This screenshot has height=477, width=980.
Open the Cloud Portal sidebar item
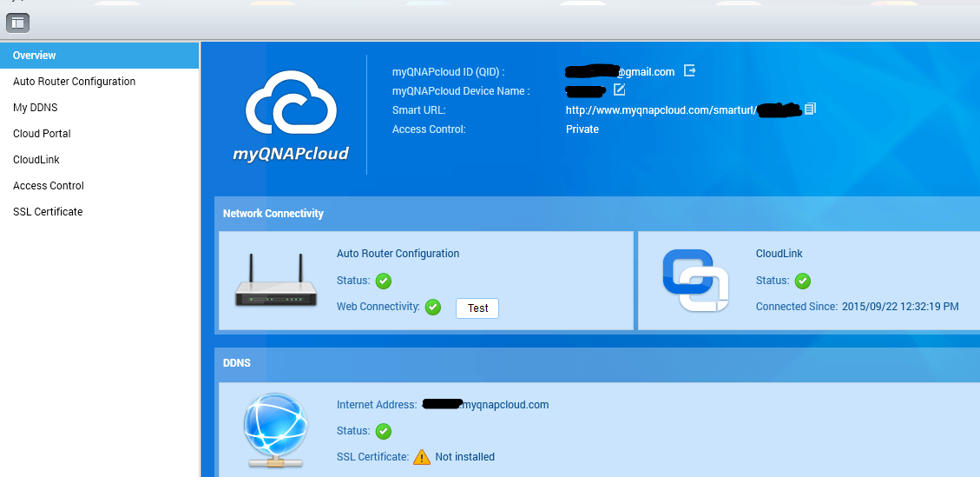click(x=42, y=134)
